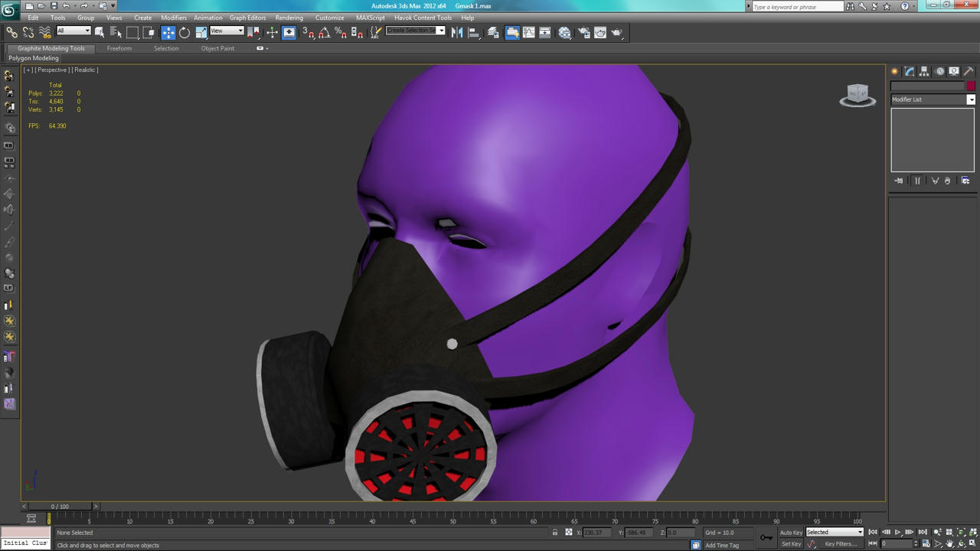Toggle Percent Snap

341,32
